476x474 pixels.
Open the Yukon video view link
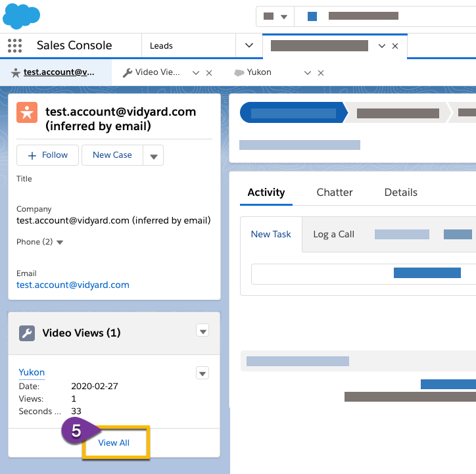(32, 372)
